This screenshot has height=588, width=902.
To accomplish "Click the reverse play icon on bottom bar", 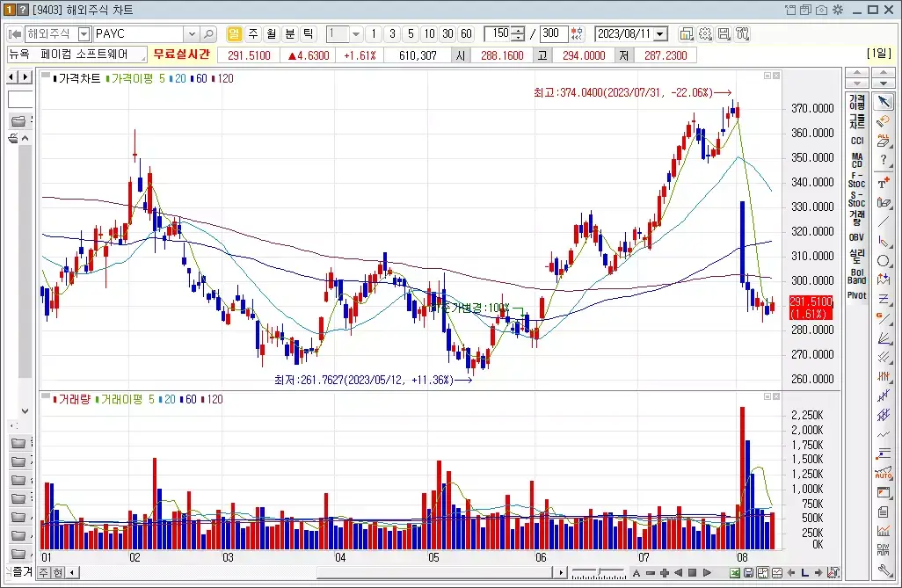I will [x=678, y=572].
